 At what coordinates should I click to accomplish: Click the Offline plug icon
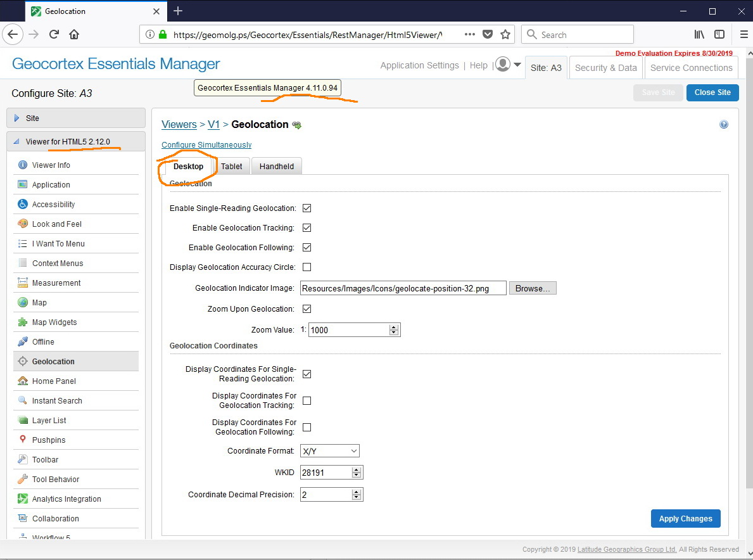[23, 341]
